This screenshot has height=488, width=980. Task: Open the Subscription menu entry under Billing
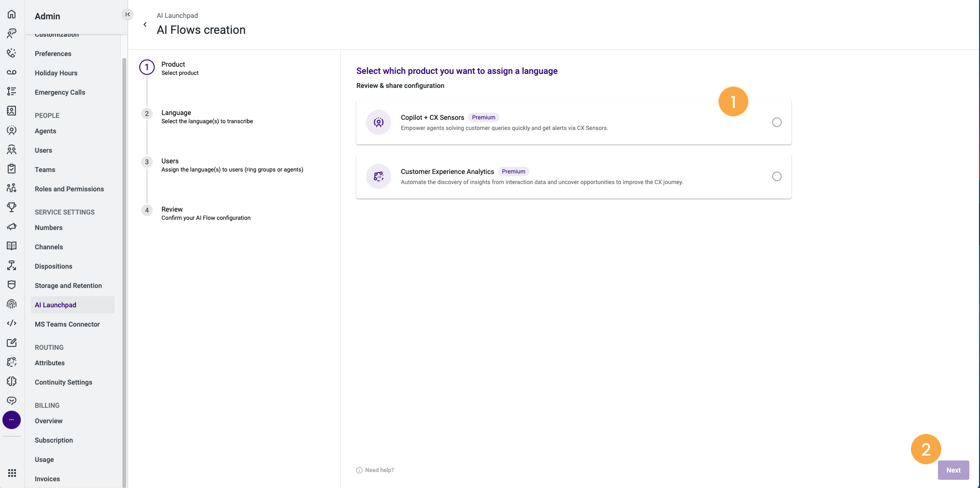[x=53, y=440]
